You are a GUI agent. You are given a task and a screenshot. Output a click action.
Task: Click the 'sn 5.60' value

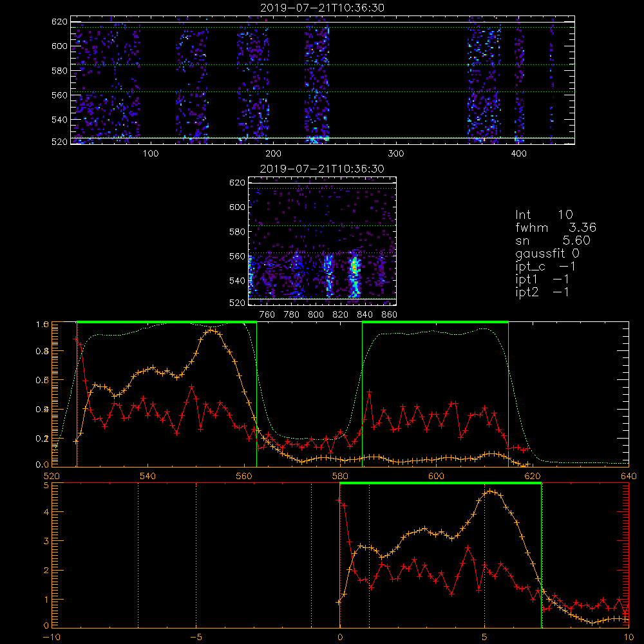[x=553, y=240]
